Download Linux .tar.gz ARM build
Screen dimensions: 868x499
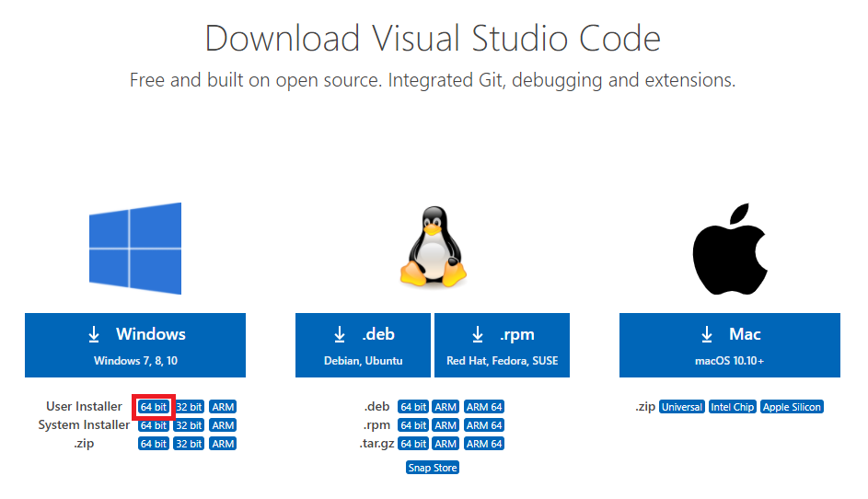coord(446,444)
